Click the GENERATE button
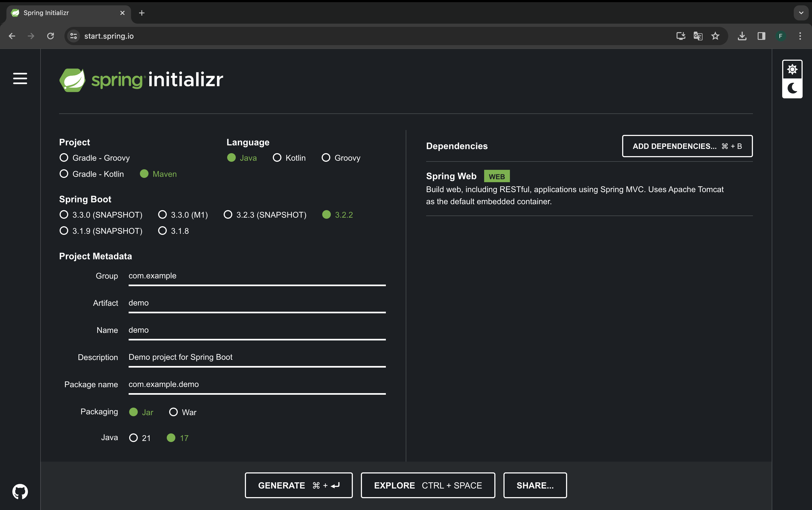The width and height of the screenshot is (812, 510). pyautogui.click(x=299, y=485)
